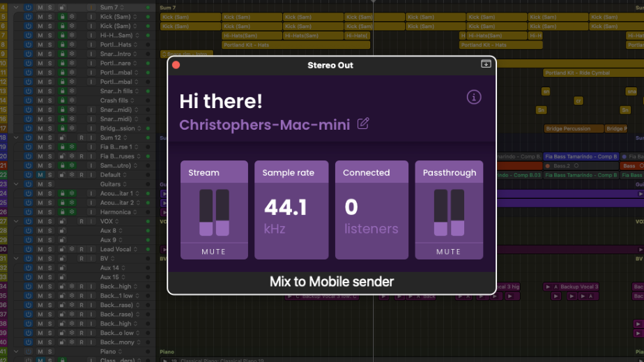Freeze snowflake on the Back...mony track
The width and height of the screenshot is (644, 362).
click(x=72, y=342)
